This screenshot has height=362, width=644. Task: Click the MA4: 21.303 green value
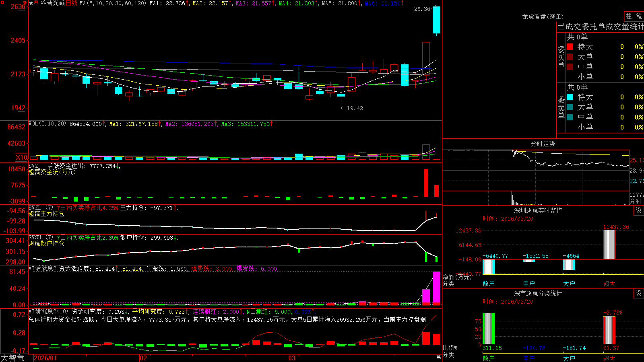click(298, 3)
